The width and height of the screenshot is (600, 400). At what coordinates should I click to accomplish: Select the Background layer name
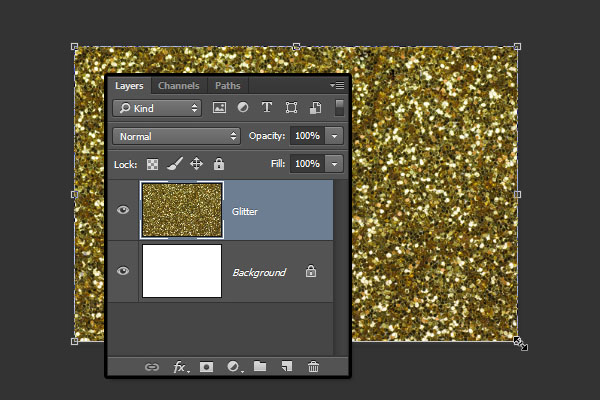[x=259, y=272]
